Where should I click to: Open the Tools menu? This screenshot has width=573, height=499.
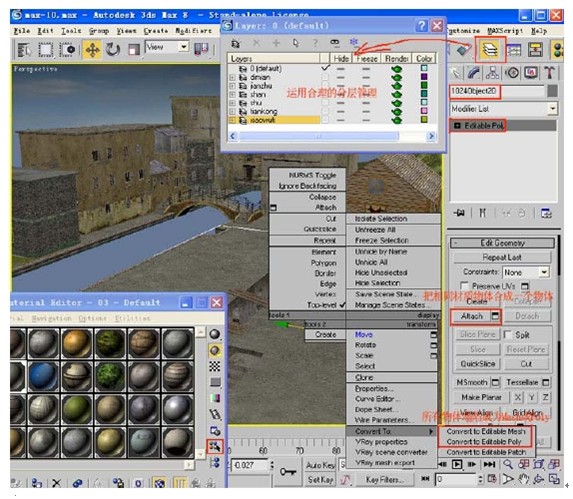click(71, 31)
